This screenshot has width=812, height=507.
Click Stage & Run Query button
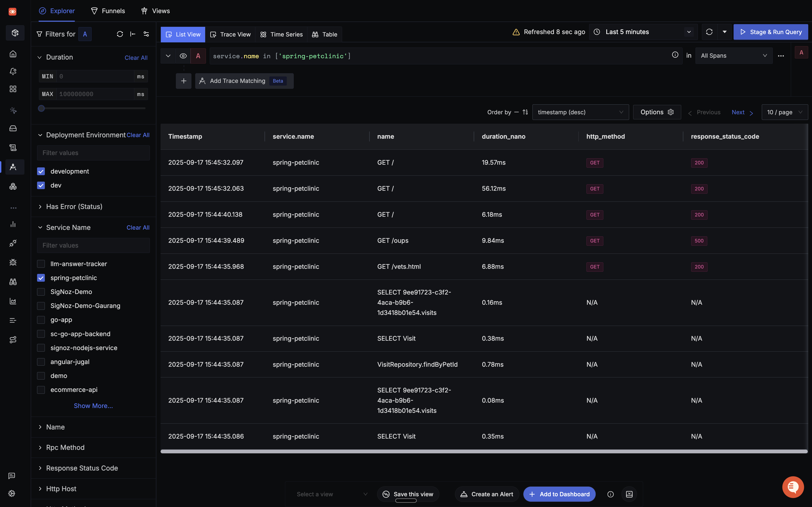(x=770, y=32)
